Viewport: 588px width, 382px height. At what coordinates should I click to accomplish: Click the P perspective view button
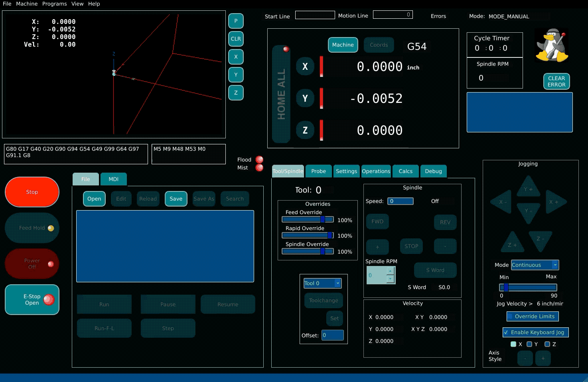tap(236, 21)
